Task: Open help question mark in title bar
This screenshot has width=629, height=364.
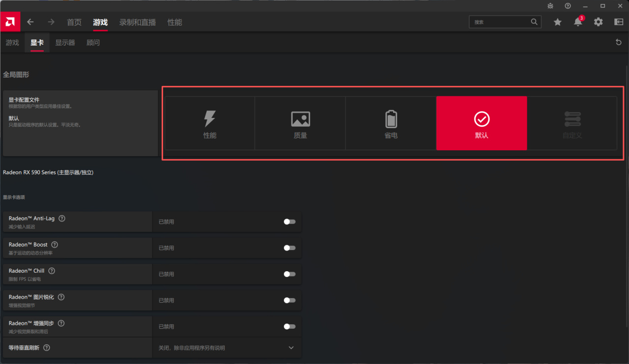Action: click(x=568, y=6)
